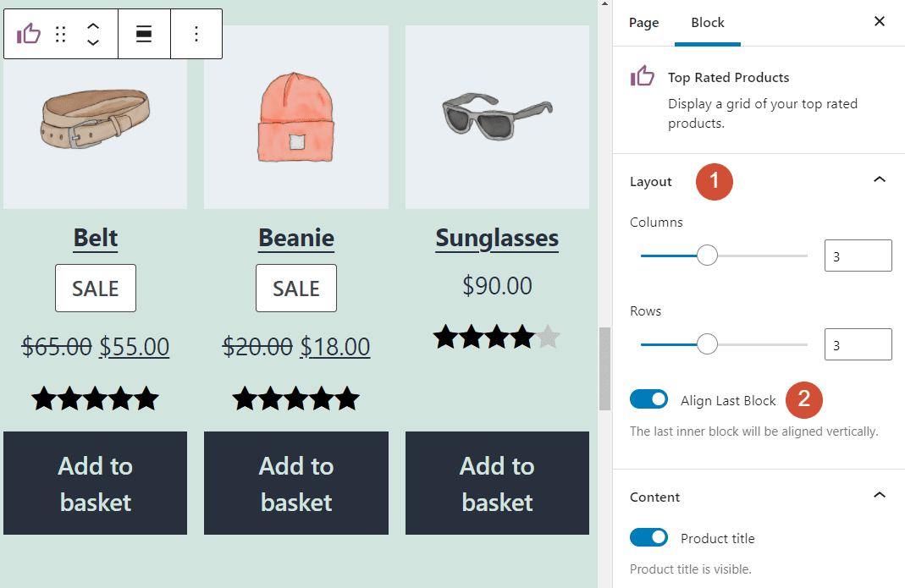Screen dimensions: 905x588
Task: Close the settings sidebar with the X
Action: tap(880, 21)
